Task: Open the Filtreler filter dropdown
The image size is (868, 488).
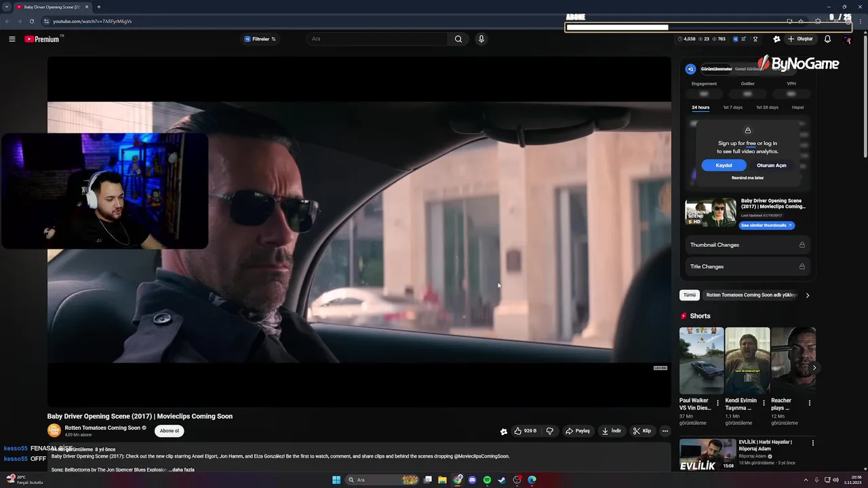Action: click(260, 39)
